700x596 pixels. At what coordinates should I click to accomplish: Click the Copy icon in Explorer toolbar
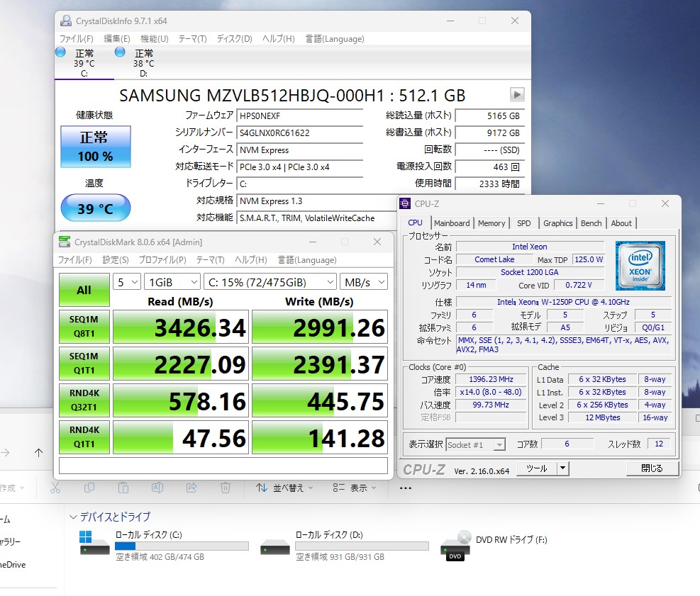pyautogui.click(x=89, y=488)
